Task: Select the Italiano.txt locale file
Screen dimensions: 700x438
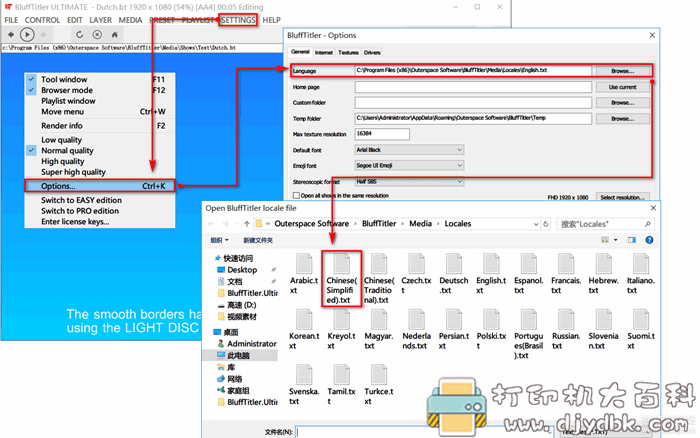Action: [x=641, y=274]
